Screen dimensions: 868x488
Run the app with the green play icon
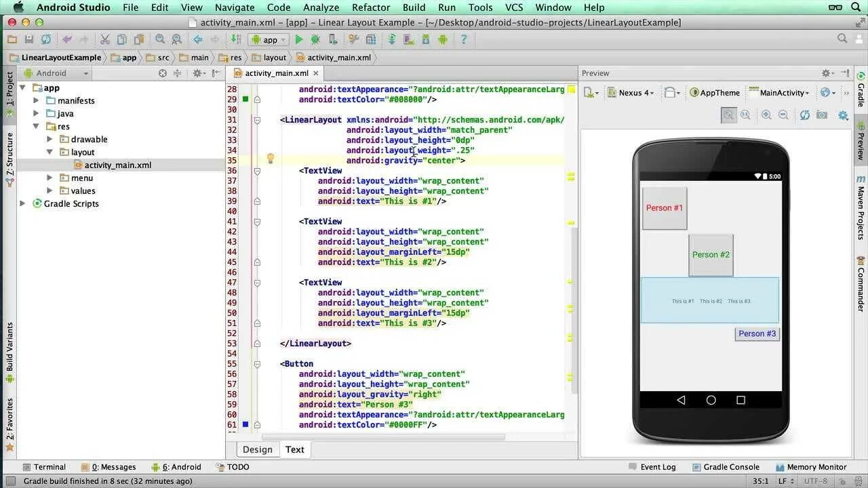[x=298, y=39]
